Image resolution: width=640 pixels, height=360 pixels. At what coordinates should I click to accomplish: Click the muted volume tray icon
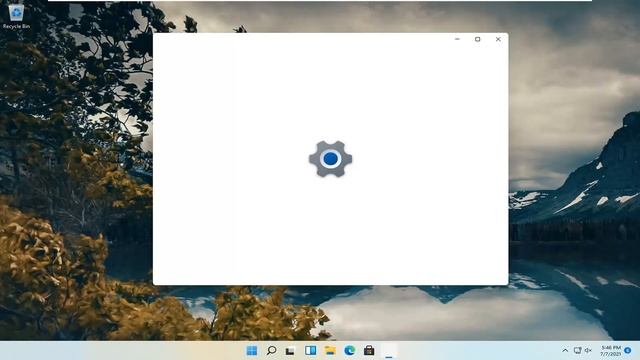(588, 351)
